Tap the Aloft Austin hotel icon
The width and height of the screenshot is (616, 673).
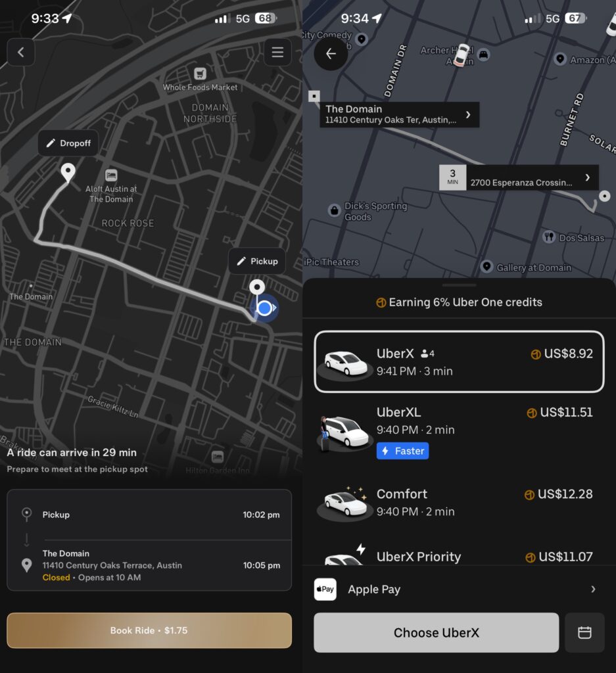[111, 175]
